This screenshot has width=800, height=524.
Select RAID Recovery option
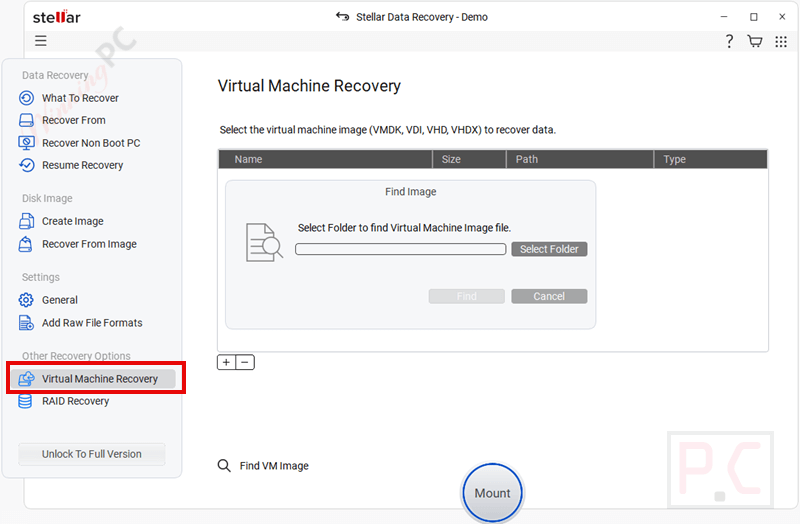[76, 401]
